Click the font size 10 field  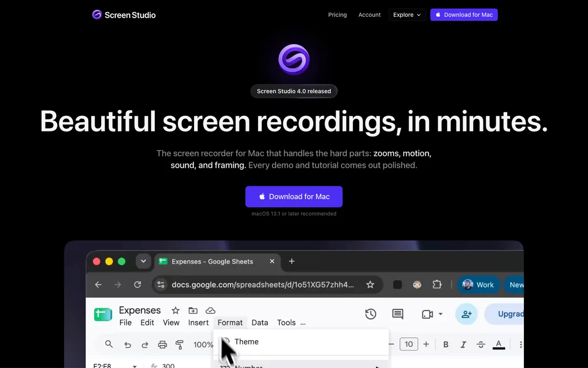409,344
